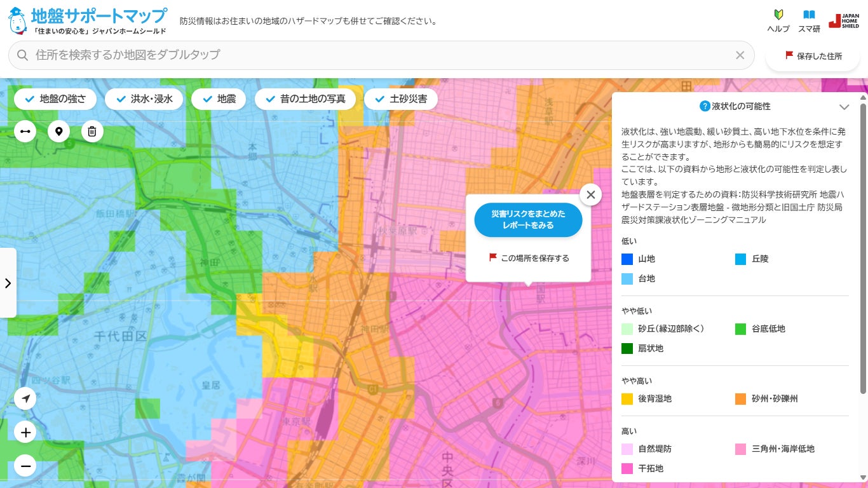This screenshot has height=488, width=868.
Task: Click この場所を保存する link
Action: tap(529, 258)
